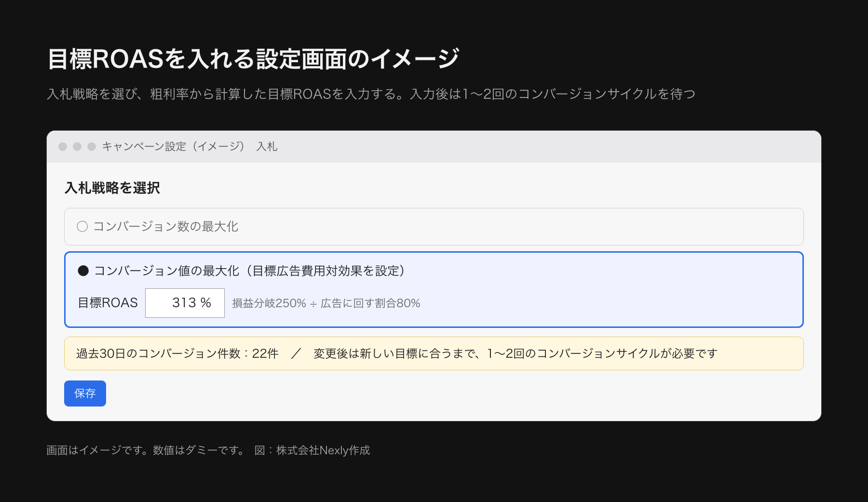This screenshot has height=502, width=868.
Task: Click the 保存 button
Action: click(x=85, y=393)
